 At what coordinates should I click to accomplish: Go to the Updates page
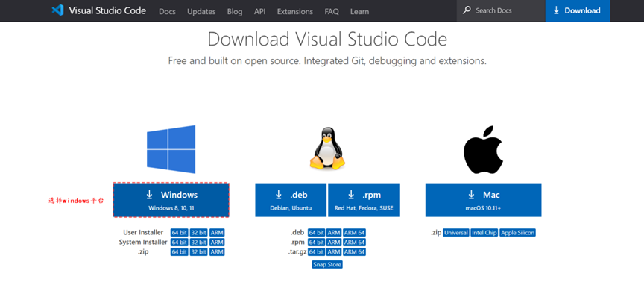(x=201, y=11)
